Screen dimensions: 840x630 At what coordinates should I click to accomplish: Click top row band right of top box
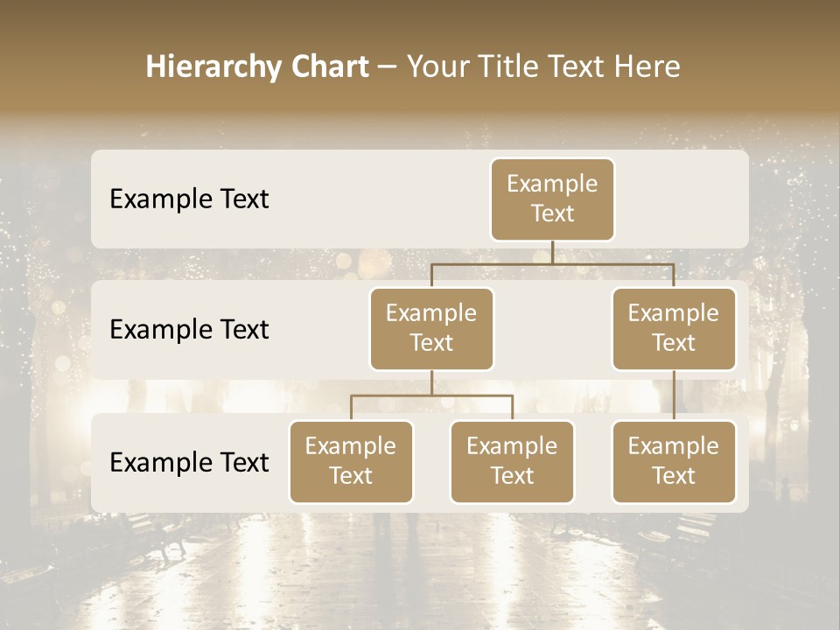tap(682, 199)
